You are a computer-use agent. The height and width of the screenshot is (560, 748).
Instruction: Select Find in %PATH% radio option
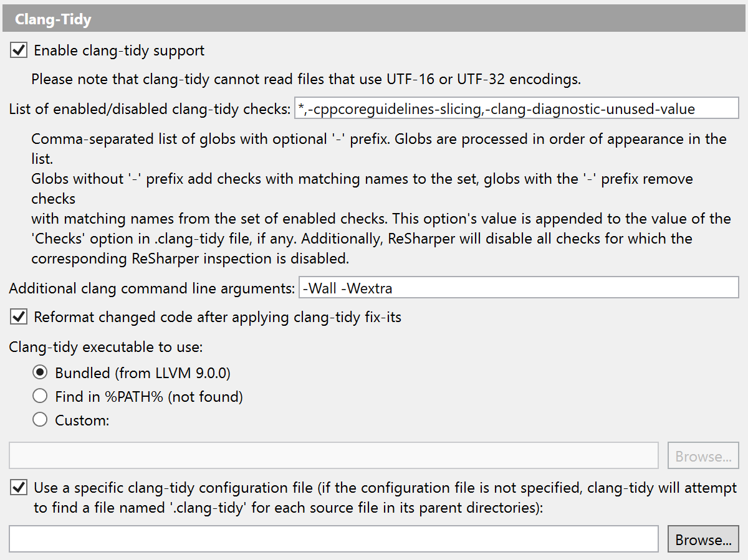coord(40,396)
